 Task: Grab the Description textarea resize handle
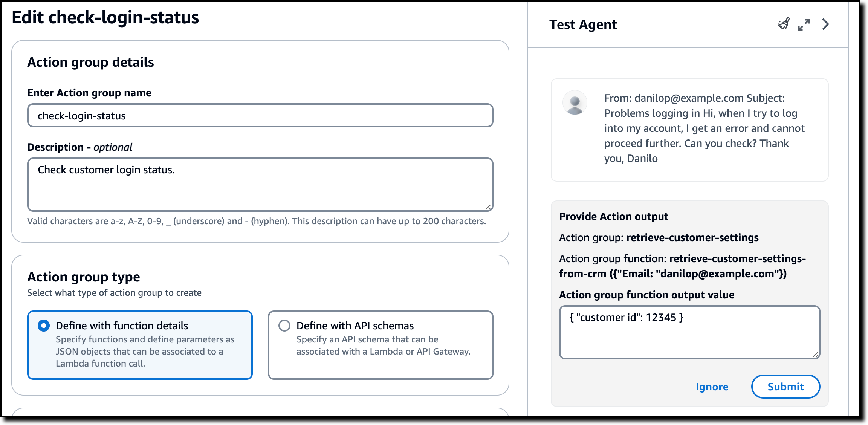pos(489,207)
